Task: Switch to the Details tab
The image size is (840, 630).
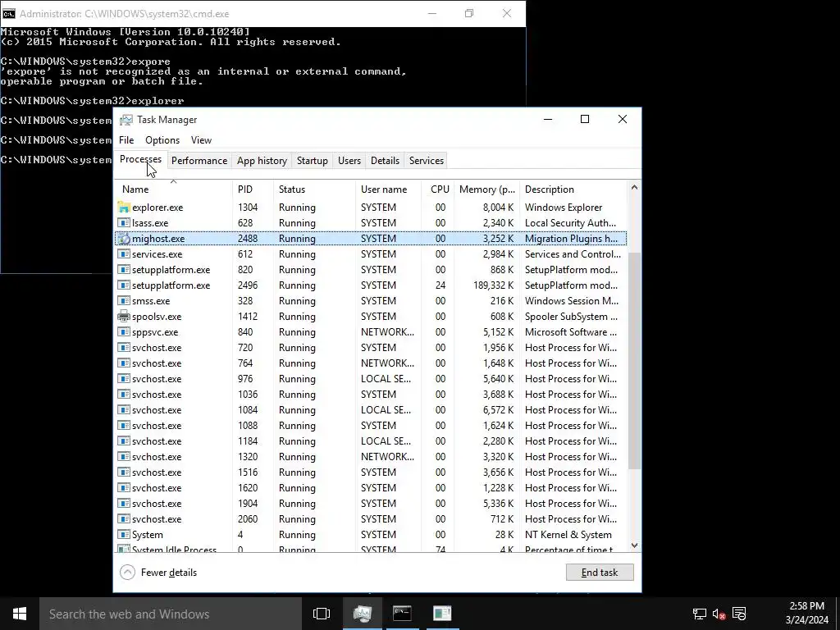Action: click(386, 161)
